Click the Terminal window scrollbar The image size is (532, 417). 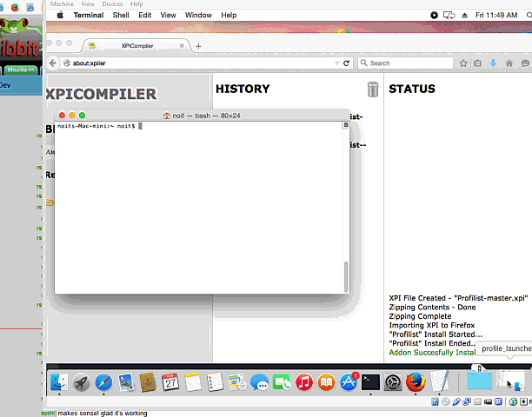pyautogui.click(x=346, y=277)
